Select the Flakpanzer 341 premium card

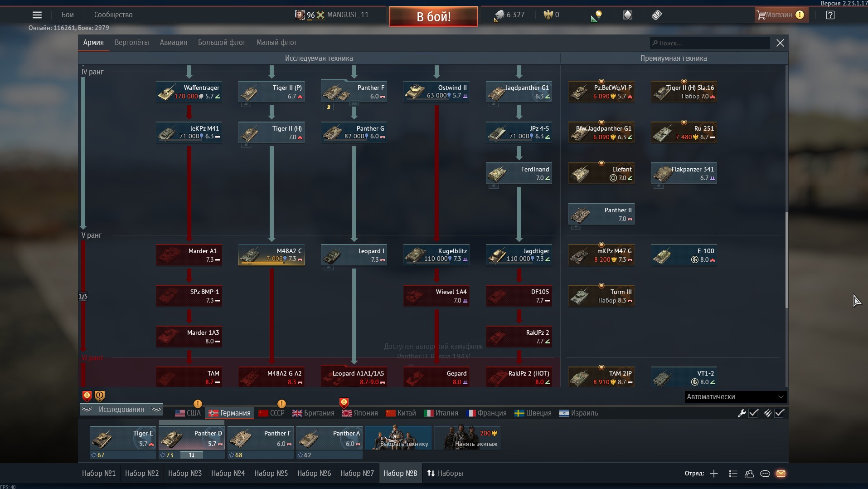coord(684,173)
